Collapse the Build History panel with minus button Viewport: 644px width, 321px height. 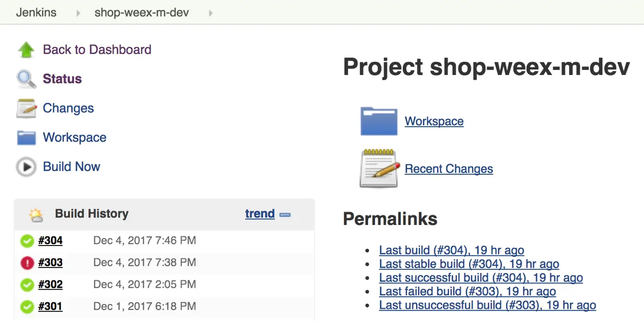pos(285,215)
